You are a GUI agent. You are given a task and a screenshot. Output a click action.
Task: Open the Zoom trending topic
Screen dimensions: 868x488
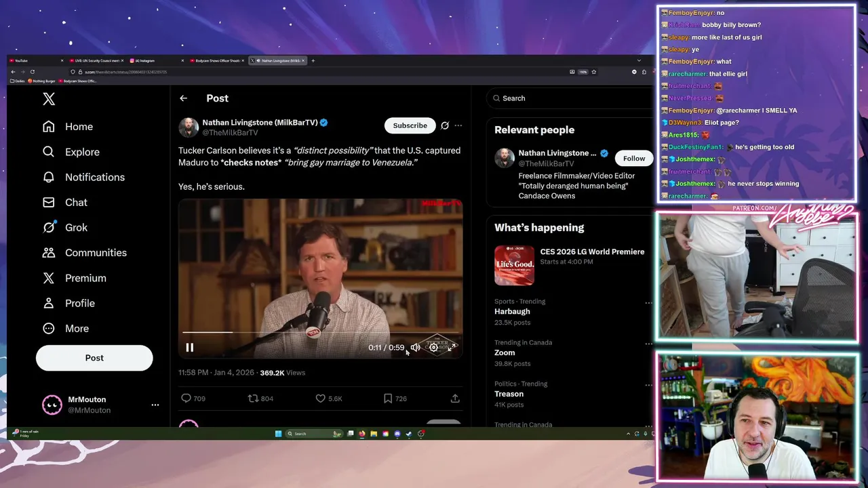click(x=505, y=353)
